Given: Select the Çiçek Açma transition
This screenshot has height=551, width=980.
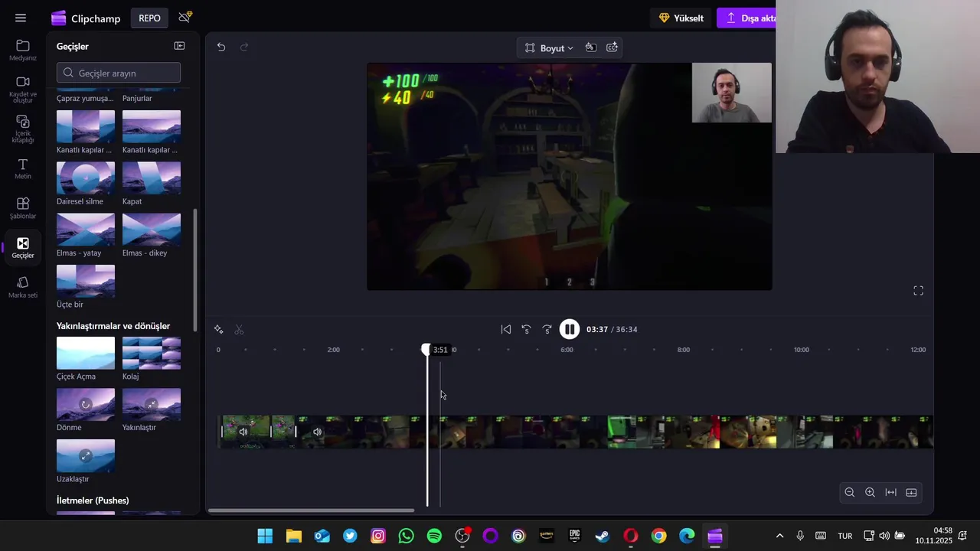Looking at the screenshot, I should click(x=86, y=353).
